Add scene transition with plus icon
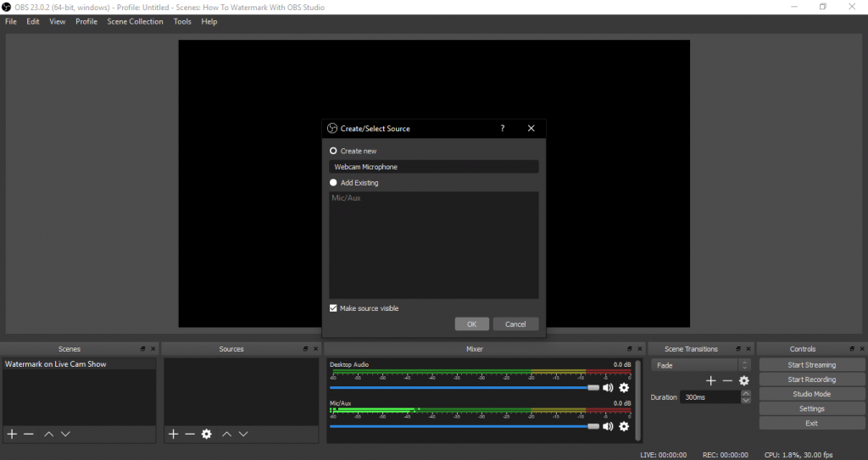868x460 pixels. 711,381
